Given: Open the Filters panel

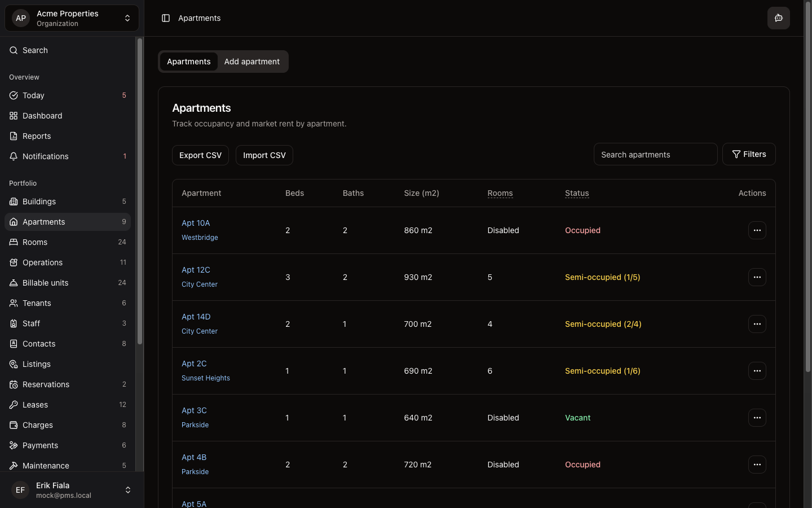Looking at the screenshot, I should tap(748, 154).
